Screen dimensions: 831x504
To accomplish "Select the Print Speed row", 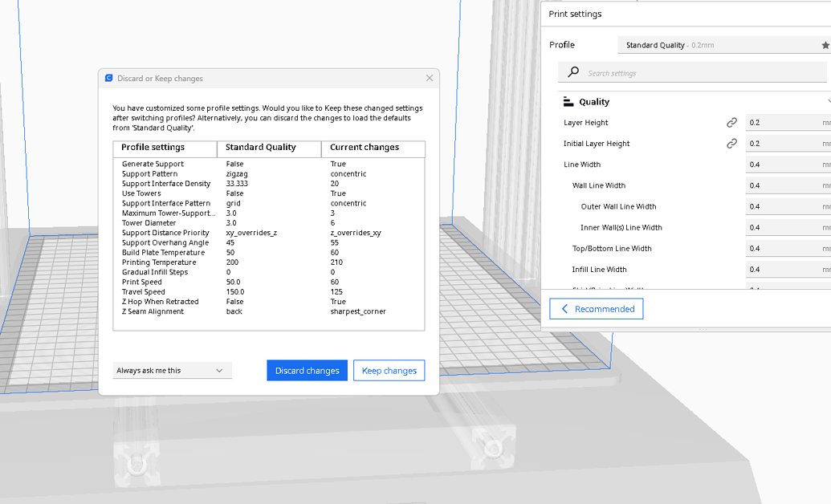I will 269,282.
